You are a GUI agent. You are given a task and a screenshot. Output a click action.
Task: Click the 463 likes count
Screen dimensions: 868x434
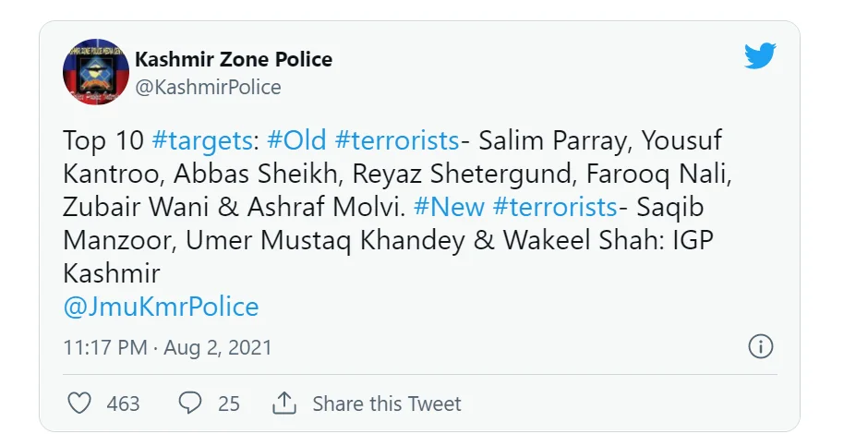pyautogui.click(x=124, y=404)
